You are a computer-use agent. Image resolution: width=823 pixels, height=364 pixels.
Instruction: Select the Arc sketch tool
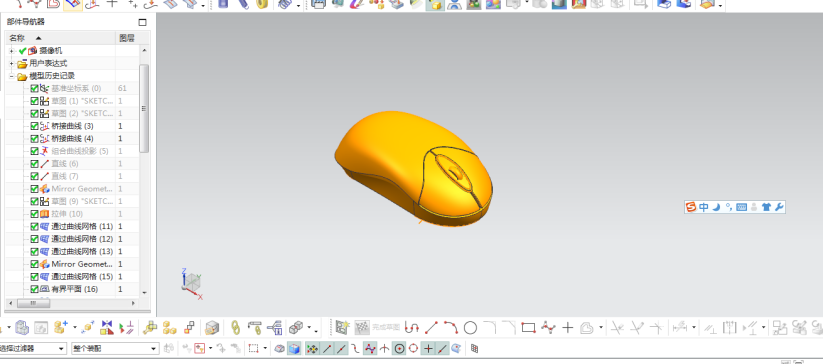pyautogui.click(x=451, y=328)
